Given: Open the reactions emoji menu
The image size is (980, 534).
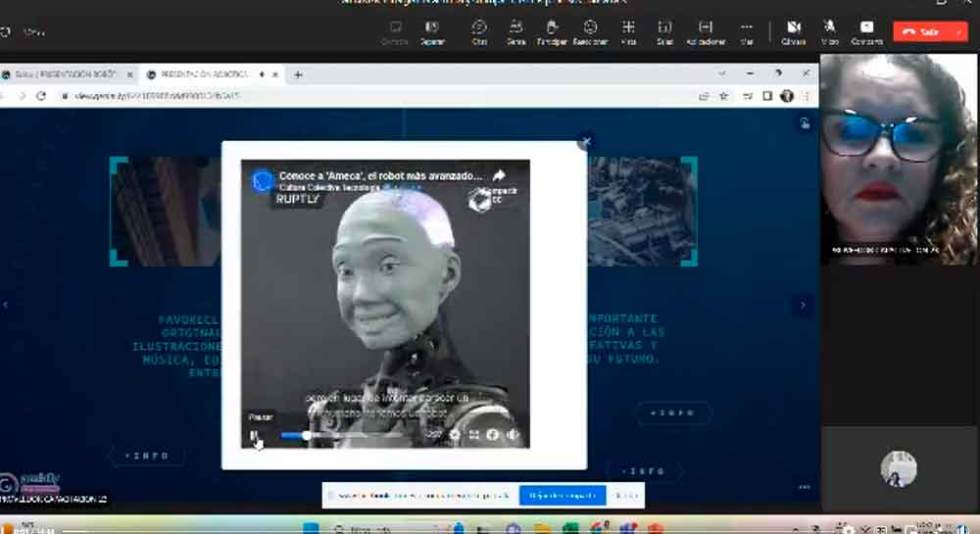Looking at the screenshot, I should [x=590, y=30].
